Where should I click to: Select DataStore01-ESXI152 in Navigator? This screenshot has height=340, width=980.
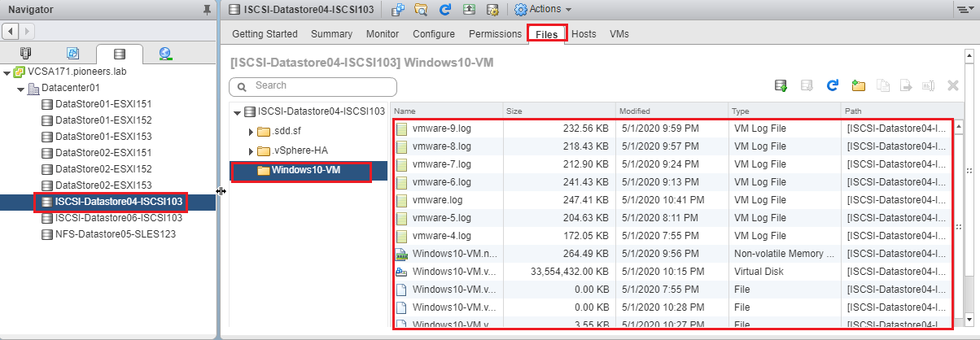click(x=95, y=120)
